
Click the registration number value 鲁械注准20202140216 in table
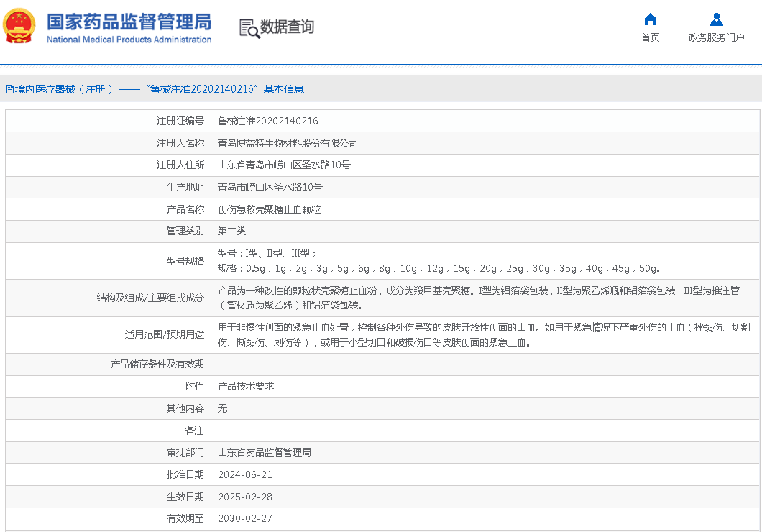(267, 121)
